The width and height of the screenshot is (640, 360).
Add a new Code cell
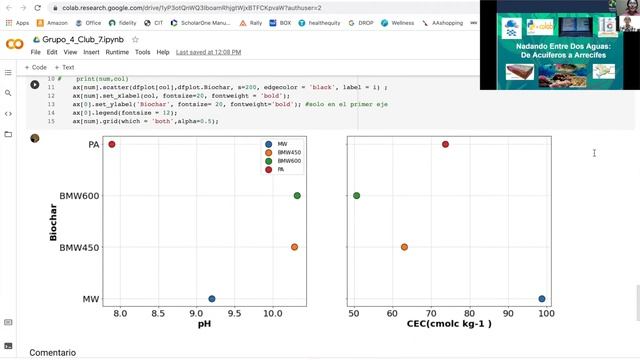point(36,67)
